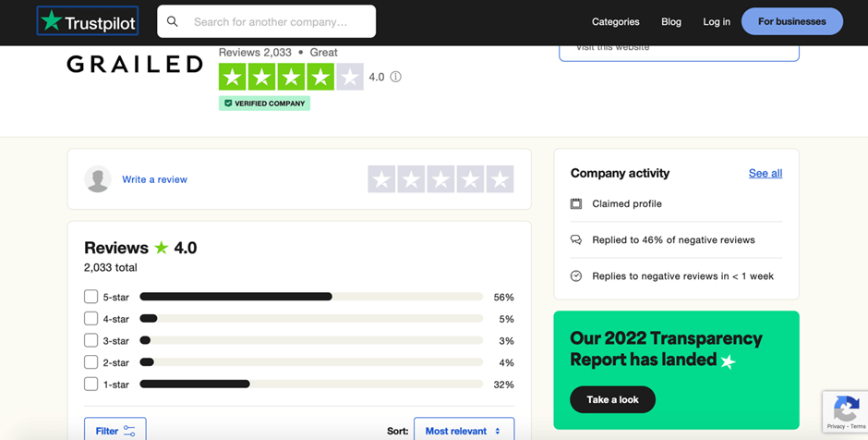Click the For businesses button
The height and width of the screenshot is (440, 868).
[792, 21]
